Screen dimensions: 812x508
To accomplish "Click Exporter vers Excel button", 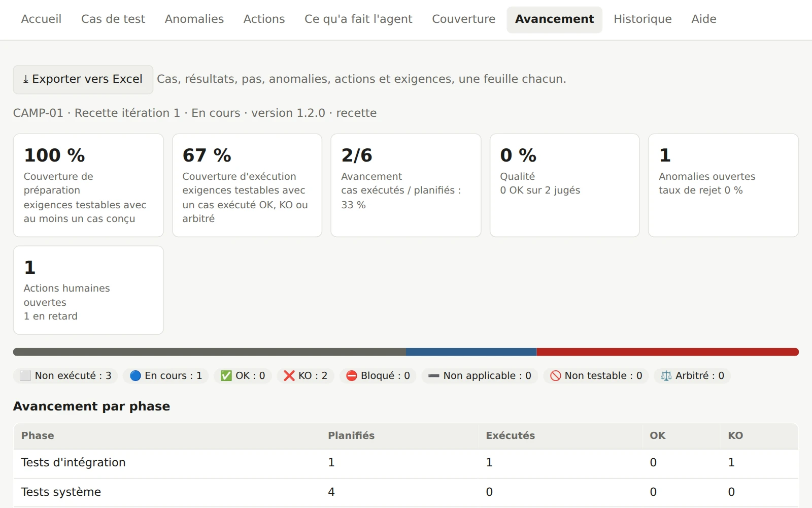I will tap(83, 79).
